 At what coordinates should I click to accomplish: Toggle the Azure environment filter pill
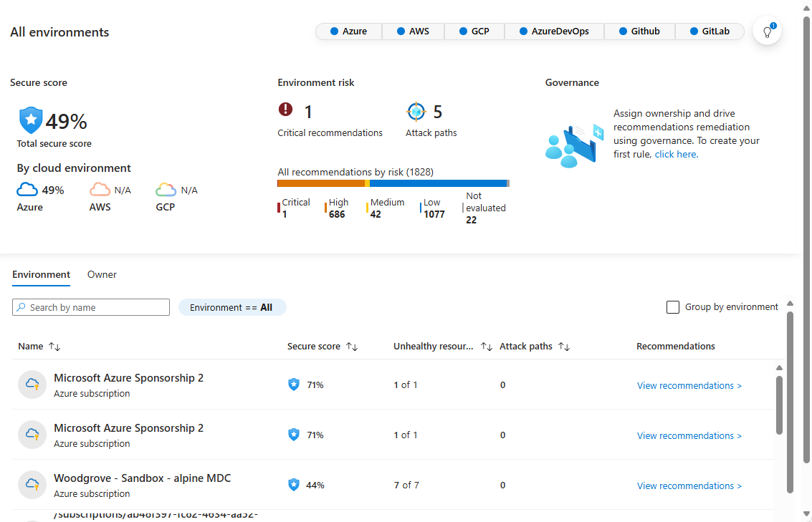pos(348,32)
